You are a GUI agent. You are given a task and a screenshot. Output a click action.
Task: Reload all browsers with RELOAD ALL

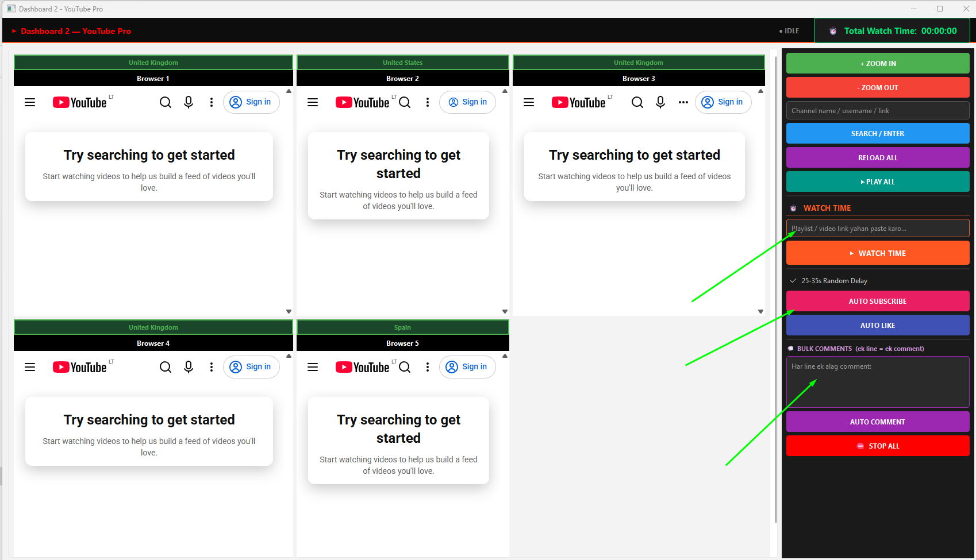[878, 157]
